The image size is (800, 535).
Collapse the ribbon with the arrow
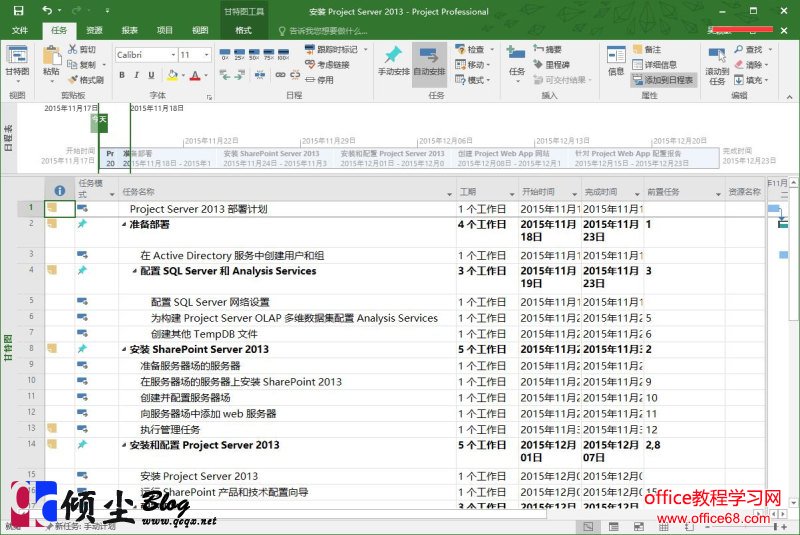pos(789,96)
